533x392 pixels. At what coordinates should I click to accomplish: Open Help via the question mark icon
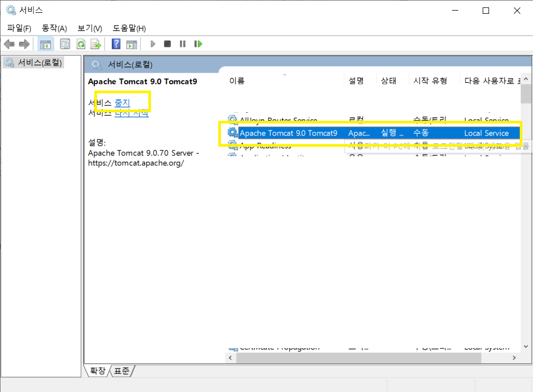(x=116, y=44)
